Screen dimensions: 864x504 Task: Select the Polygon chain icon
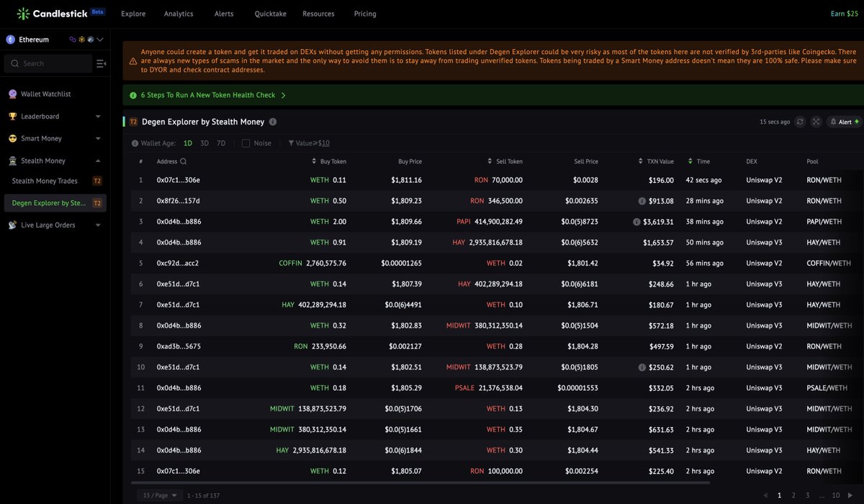[72, 39]
